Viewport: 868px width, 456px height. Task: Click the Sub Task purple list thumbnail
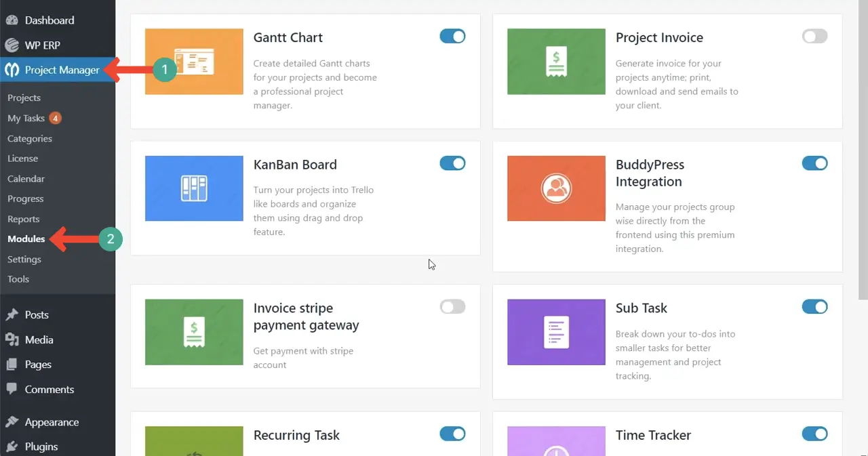[x=556, y=332]
